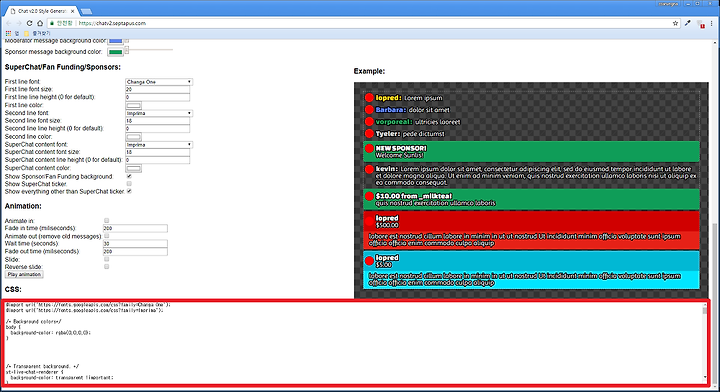Click the 'kevin:' author name in example
This screenshot has height=392, width=720.
(x=387, y=169)
